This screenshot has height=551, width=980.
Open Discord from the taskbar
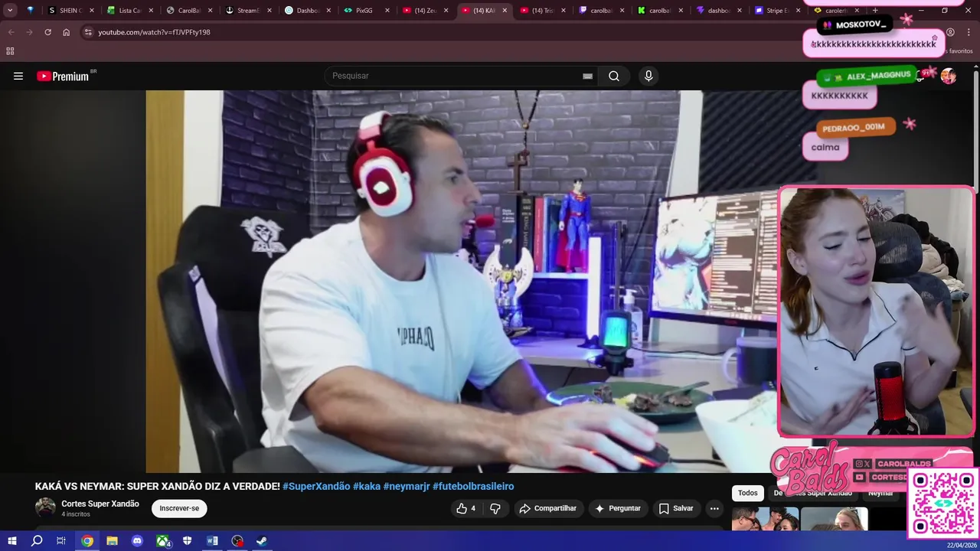pos(137,541)
